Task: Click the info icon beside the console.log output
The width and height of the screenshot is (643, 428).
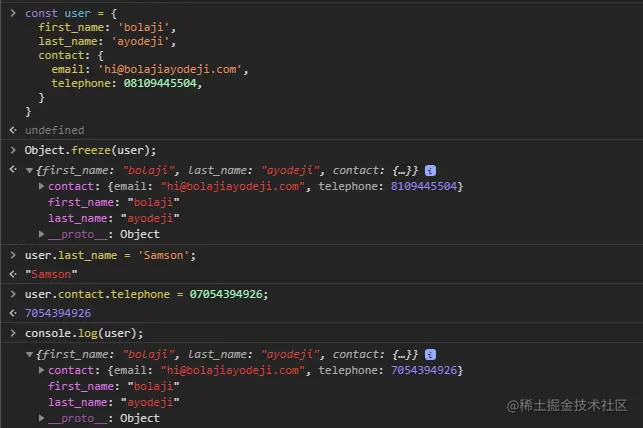Action: coord(430,355)
